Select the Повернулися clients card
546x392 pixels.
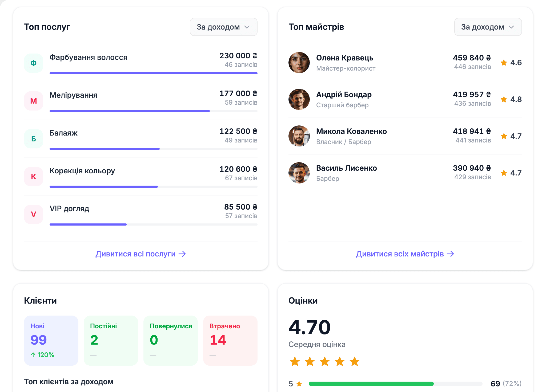[171, 341]
